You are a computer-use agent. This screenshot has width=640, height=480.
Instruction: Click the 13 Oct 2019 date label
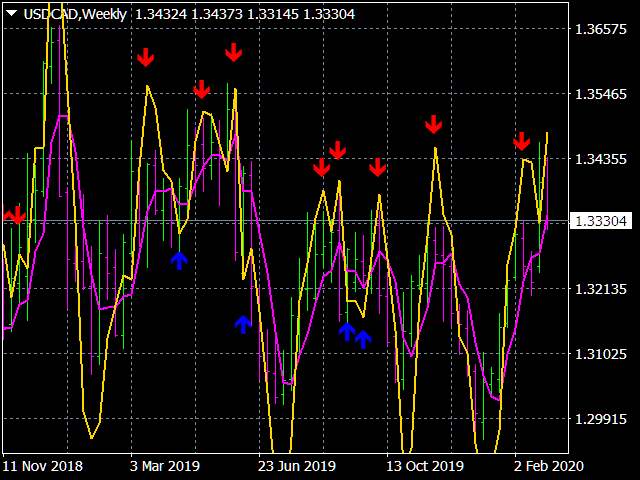(424, 466)
